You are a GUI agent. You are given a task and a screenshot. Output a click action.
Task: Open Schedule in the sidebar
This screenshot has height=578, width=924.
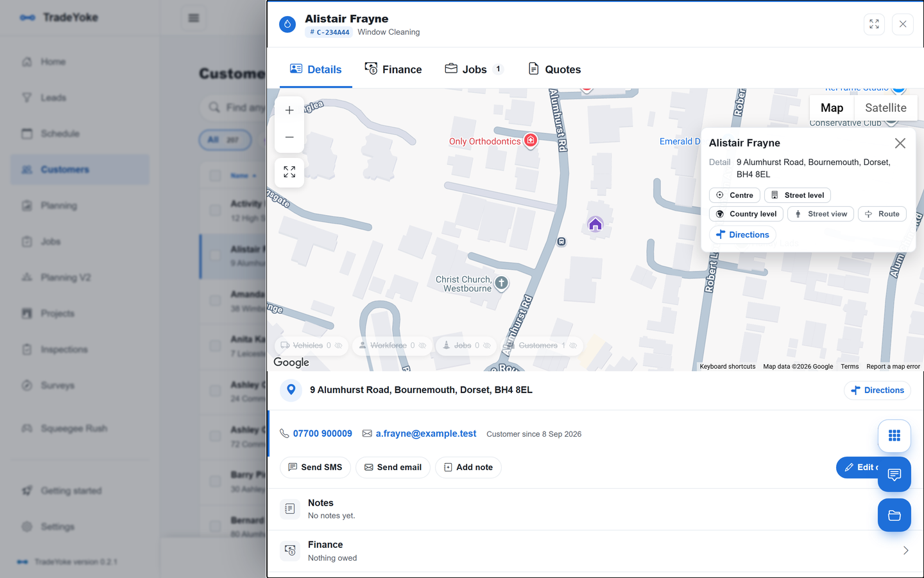click(x=80, y=134)
